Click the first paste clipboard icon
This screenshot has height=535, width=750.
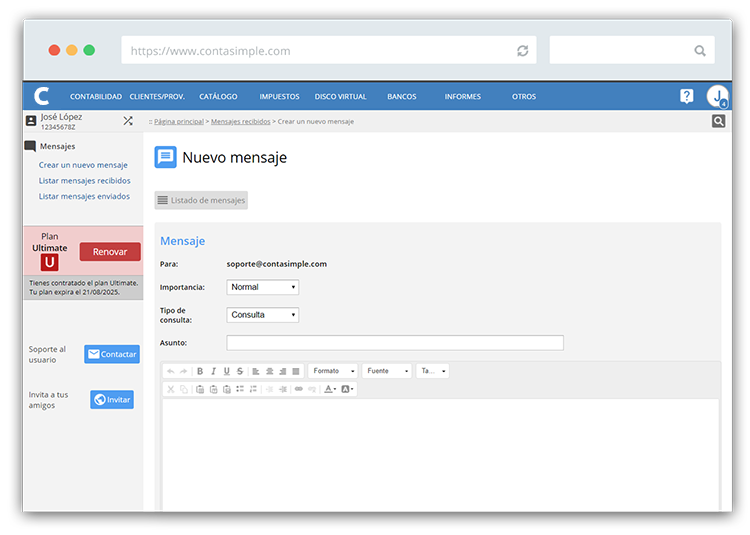(x=200, y=389)
